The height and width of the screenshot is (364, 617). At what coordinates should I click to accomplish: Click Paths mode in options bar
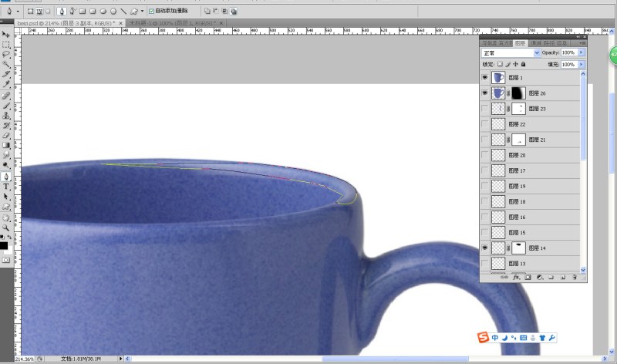click(x=39, y=12)
